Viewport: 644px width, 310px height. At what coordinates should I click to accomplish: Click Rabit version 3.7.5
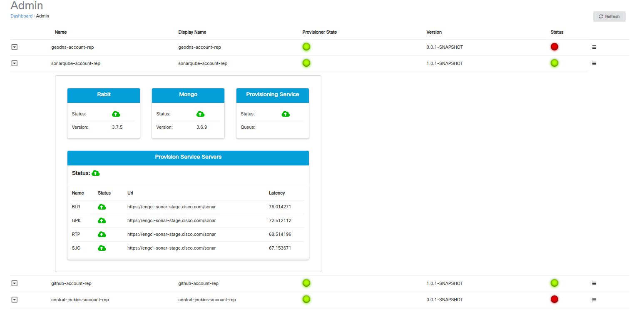(x=117, y=127)
